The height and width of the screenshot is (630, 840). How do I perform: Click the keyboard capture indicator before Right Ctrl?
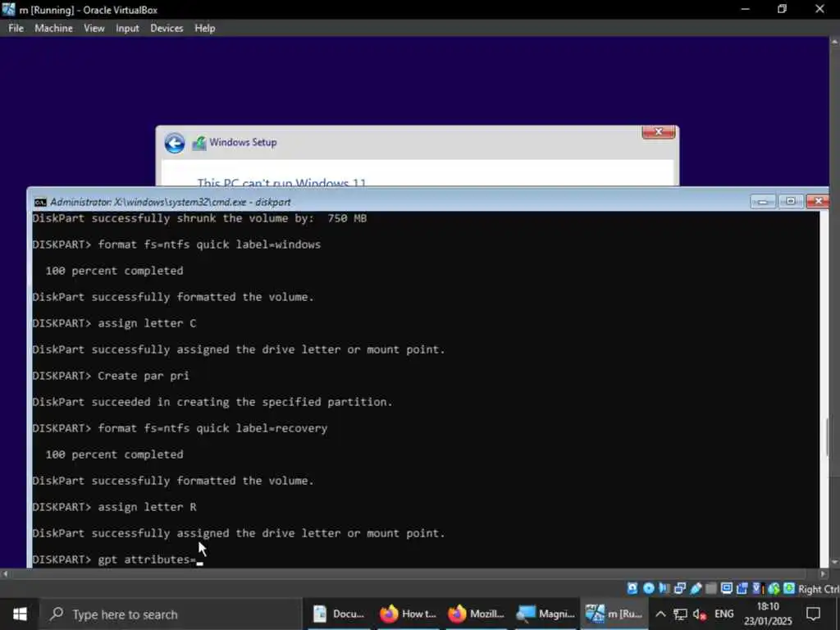(789, 588)
